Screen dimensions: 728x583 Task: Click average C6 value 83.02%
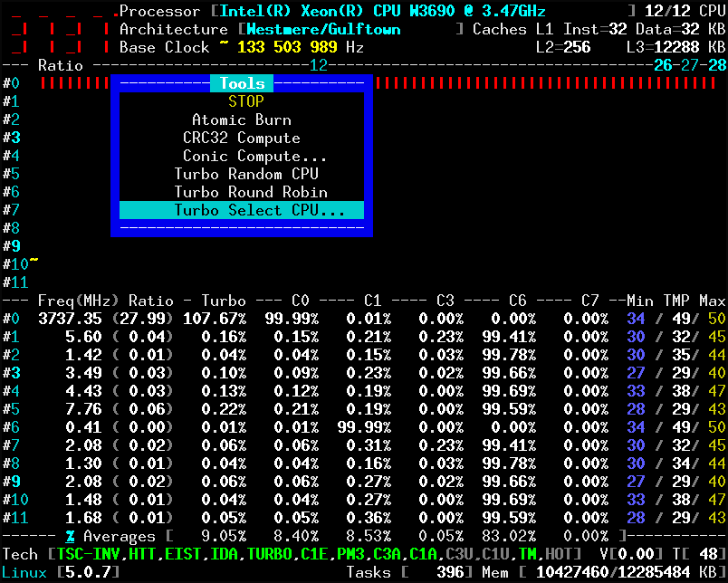click(x=509, y=536)
